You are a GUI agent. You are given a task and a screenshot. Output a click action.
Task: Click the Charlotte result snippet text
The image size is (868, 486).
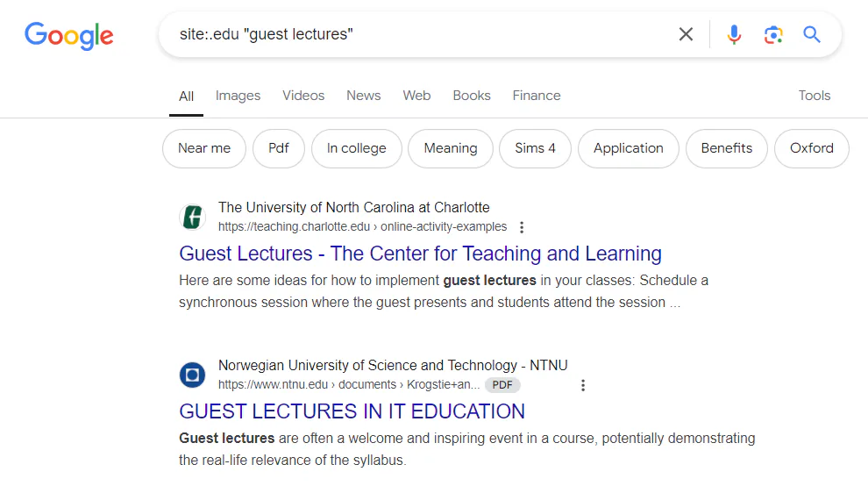444,291
